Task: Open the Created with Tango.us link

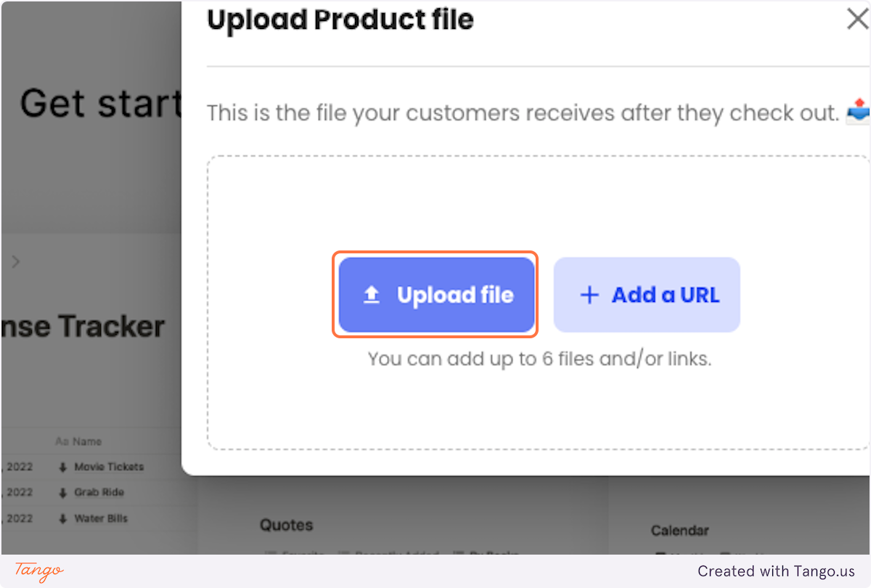Action: (x=777, y=571)
